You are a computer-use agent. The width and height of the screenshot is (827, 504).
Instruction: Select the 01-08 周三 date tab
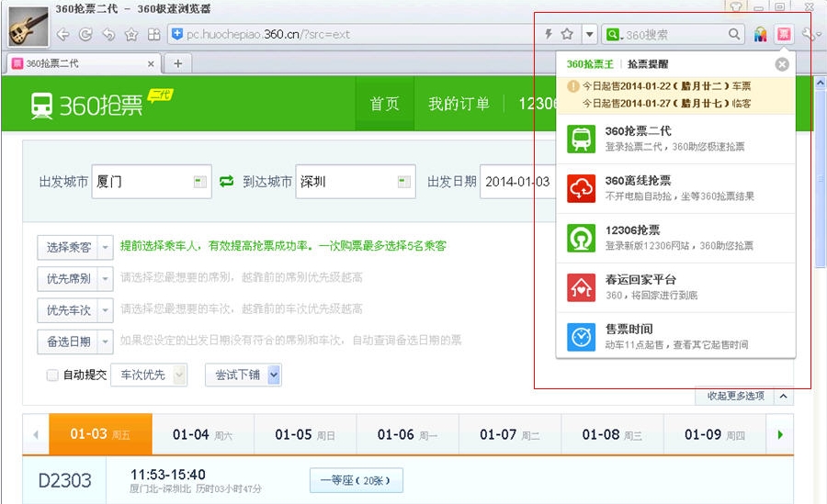(x=612, y=434)
